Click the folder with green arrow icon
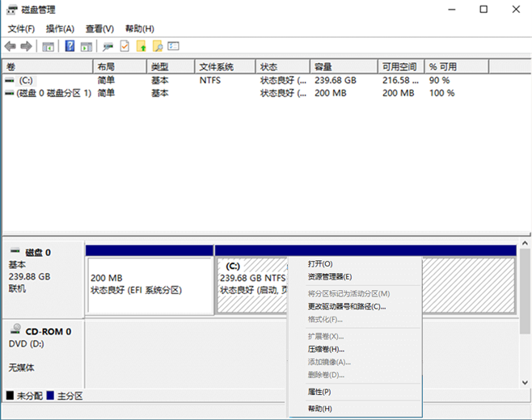Image resolution: width=532 pixels, height=420 pixels. (x=141, y=47)
